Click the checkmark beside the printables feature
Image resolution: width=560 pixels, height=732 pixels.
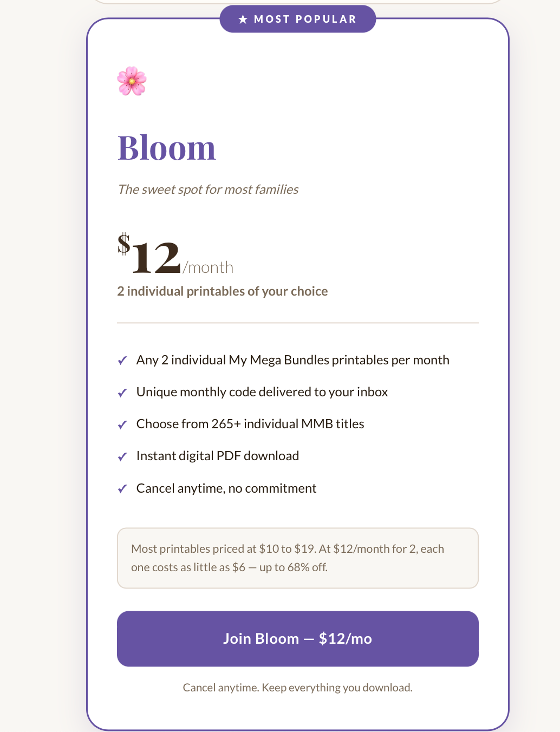click(x=122, y=361)
